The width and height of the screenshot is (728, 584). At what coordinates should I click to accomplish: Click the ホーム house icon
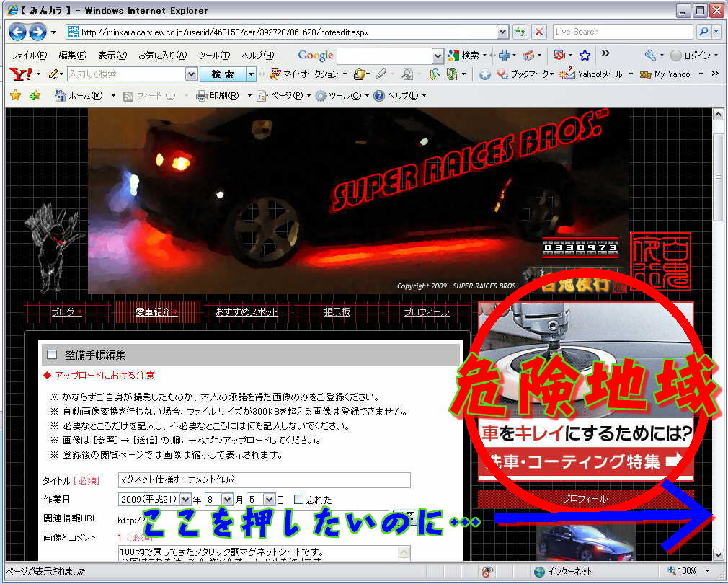[60, 95]
